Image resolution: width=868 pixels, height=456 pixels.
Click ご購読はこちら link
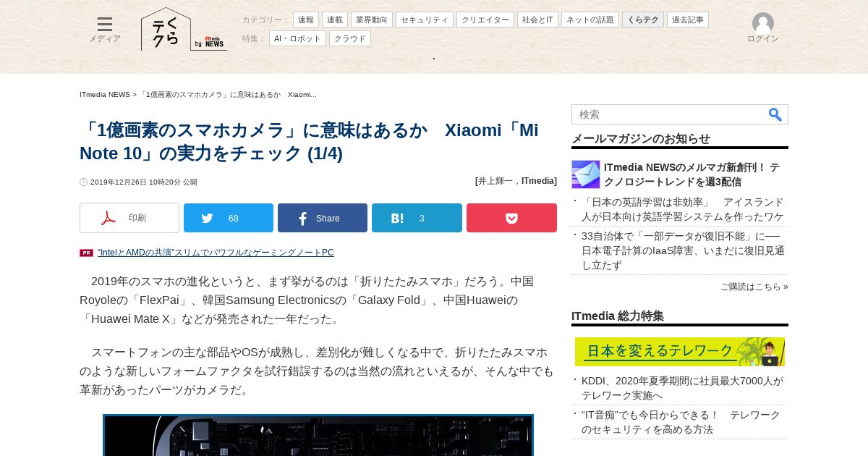click(x=754, y=287)
